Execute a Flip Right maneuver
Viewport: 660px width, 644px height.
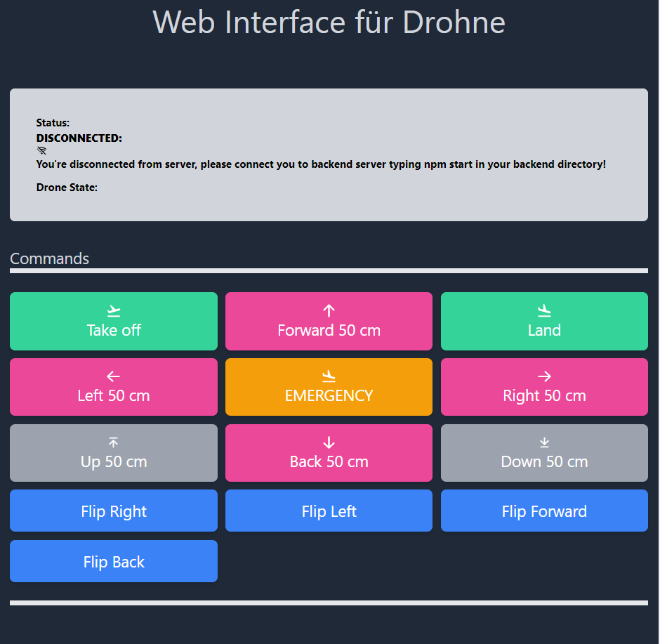(x=114, y=511)
